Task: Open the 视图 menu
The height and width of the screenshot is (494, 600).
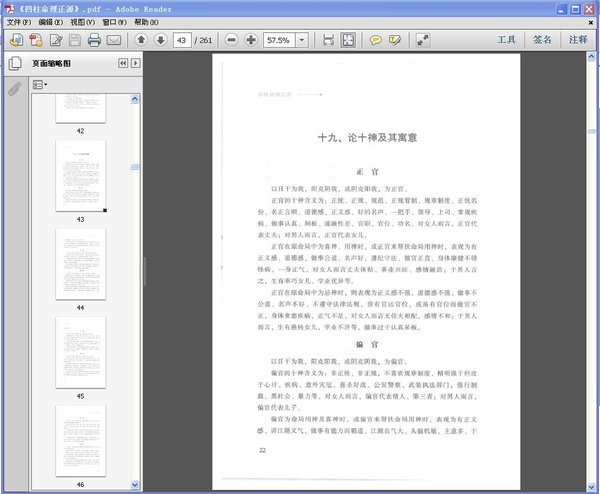Action: (82, 22)
